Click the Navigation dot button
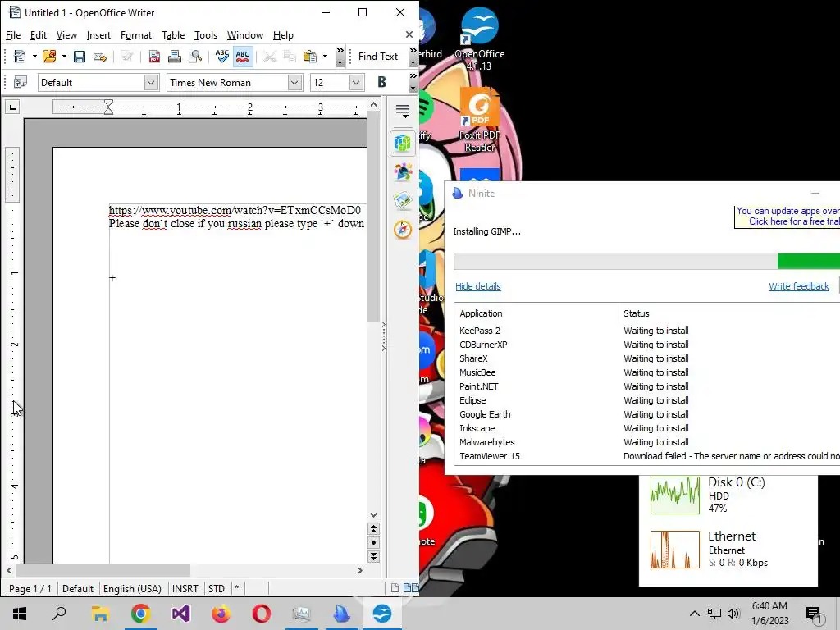The image size is (840, 630). (x=374, y=543)
